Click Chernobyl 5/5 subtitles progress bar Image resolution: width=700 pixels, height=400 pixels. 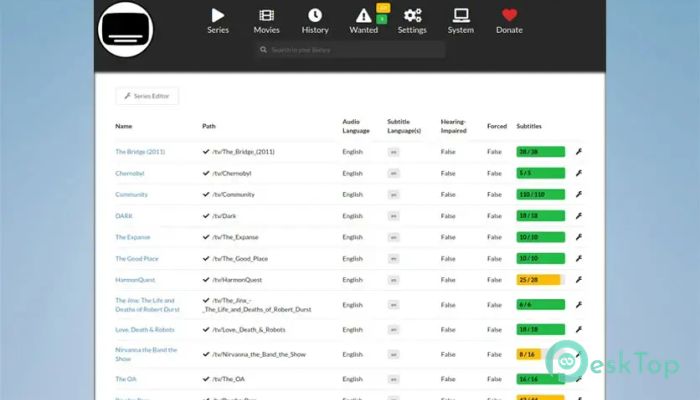coord(541,173)
